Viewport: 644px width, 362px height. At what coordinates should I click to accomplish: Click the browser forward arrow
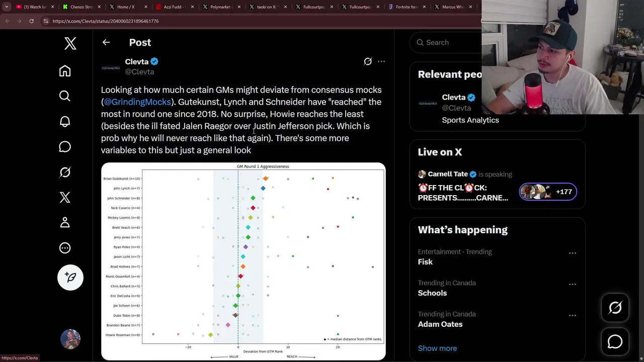[19, 21]
